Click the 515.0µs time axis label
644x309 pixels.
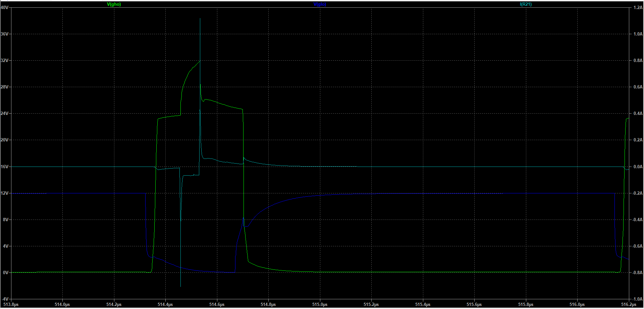point(320,304)
